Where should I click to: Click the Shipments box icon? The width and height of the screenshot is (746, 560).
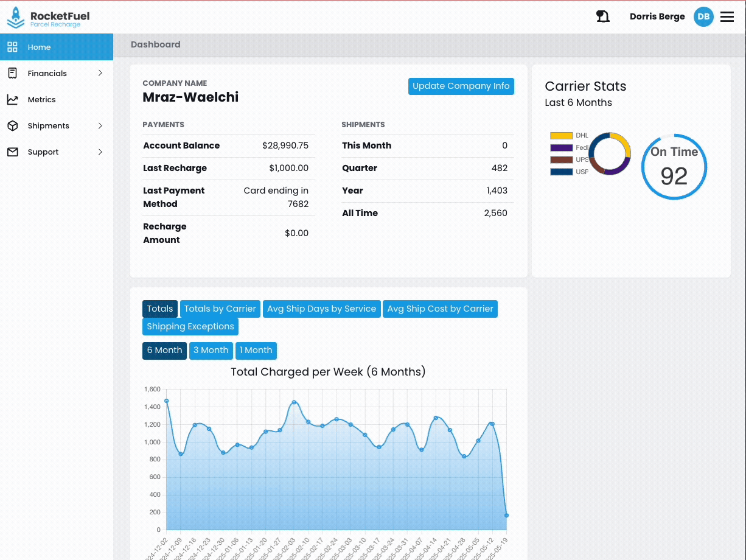point(12,125)
